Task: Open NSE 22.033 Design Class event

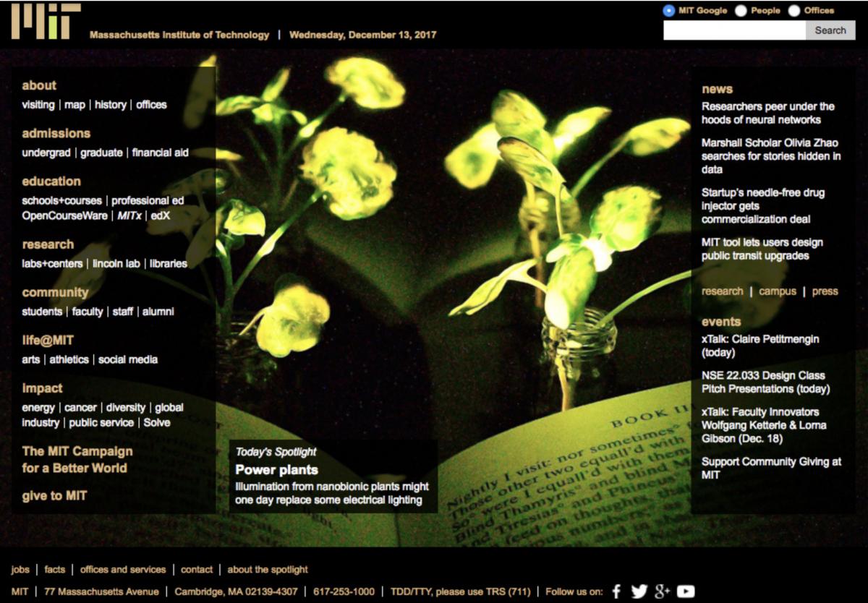Action: [765, 382]
